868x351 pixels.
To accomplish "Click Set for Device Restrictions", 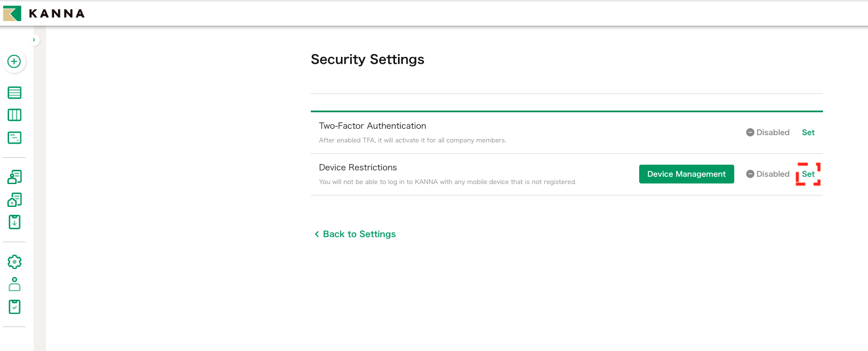I will [x=808, y=174].
